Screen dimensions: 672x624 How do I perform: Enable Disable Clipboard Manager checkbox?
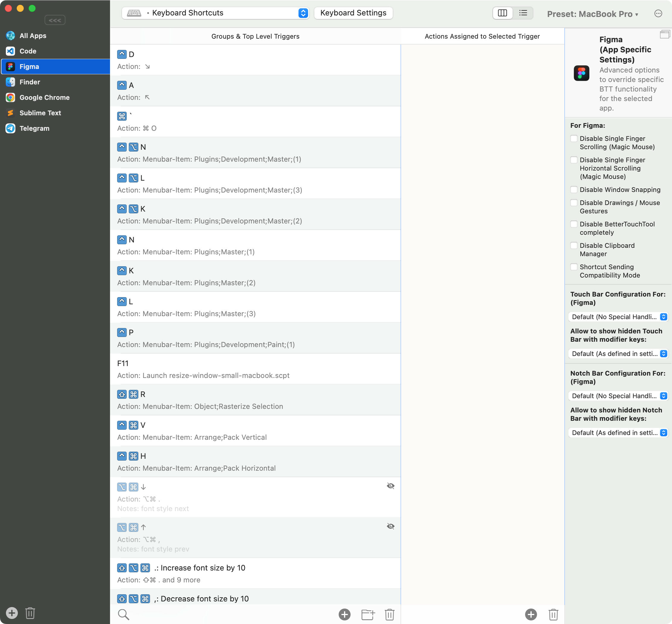click(x=574, y=245)
